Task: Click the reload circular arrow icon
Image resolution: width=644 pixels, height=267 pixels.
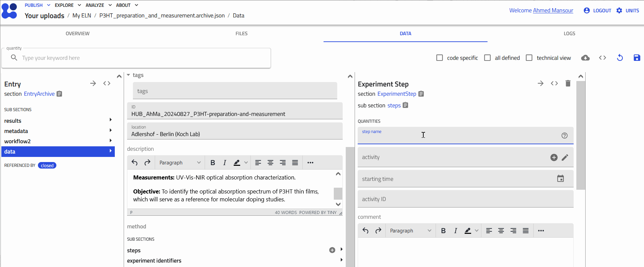Action: point(620,58)
